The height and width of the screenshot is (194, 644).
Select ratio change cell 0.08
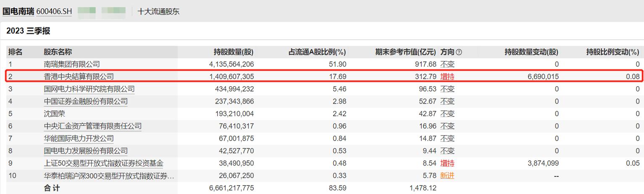pyautogui.click(x=633, y=77)
